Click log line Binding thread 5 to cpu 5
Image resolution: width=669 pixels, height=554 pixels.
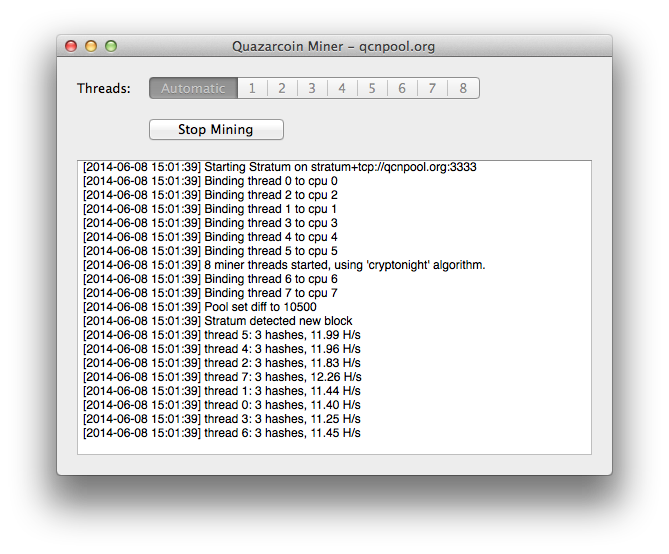(210, 251)
